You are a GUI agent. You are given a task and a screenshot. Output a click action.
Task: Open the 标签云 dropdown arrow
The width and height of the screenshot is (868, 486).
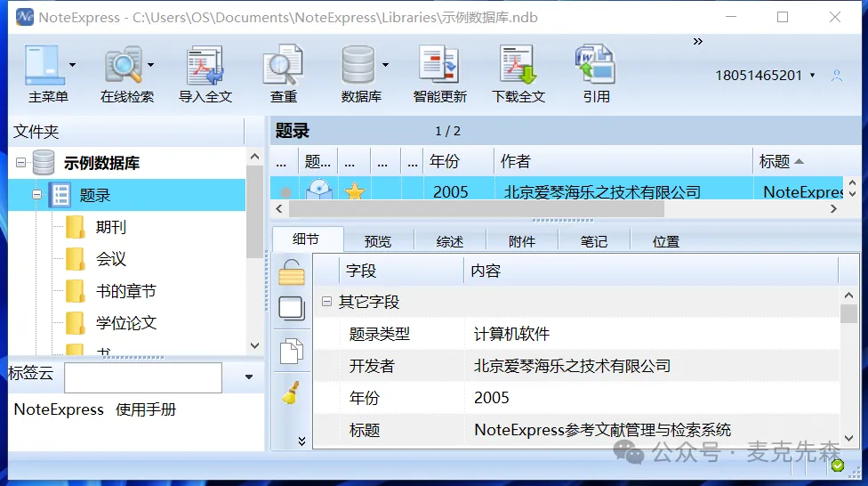click(x=249, y=377)
